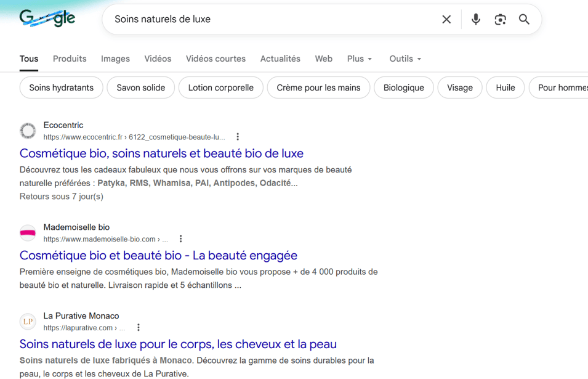Switch to the Web tab

point(324,59)
